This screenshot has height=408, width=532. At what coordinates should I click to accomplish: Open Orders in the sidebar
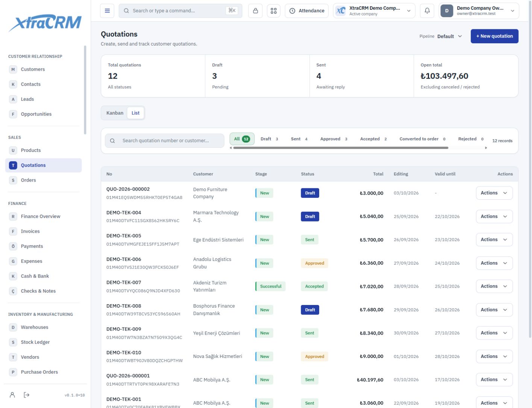43,180
